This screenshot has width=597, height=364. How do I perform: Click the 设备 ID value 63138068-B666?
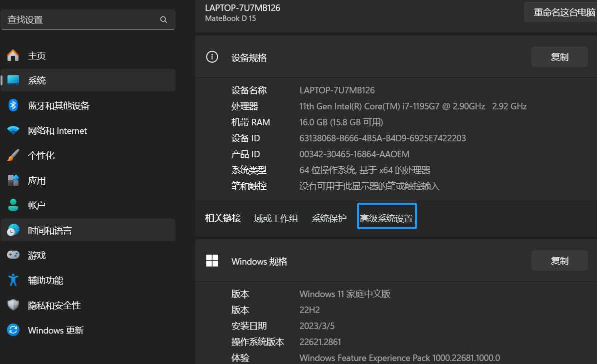(382, 138)
